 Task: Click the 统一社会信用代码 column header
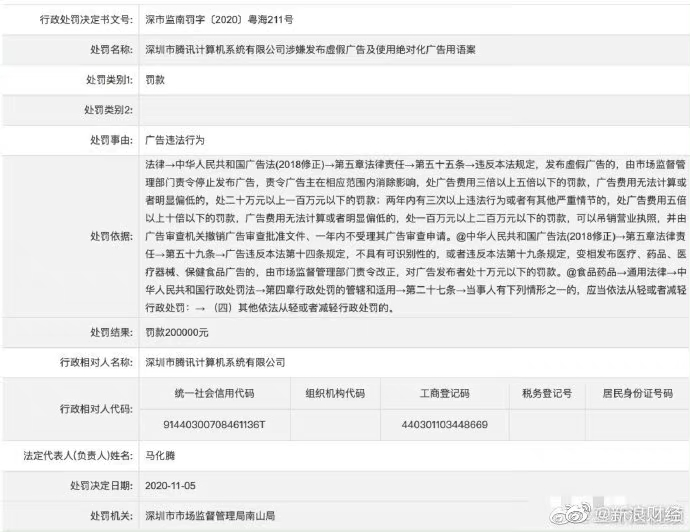(x=213, y=393)
